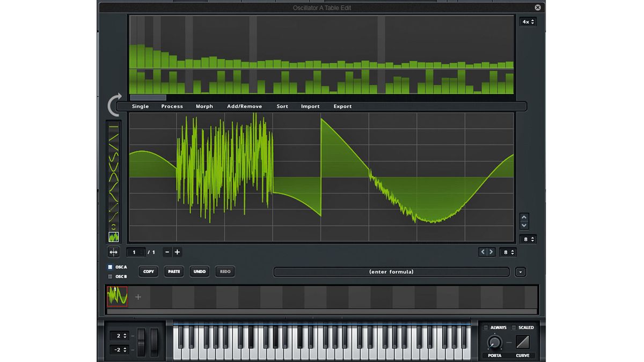Image resolution: width=644 pixels, height=362 pixels.
Task: Open the Morph menu
Action: coord(204,106)
